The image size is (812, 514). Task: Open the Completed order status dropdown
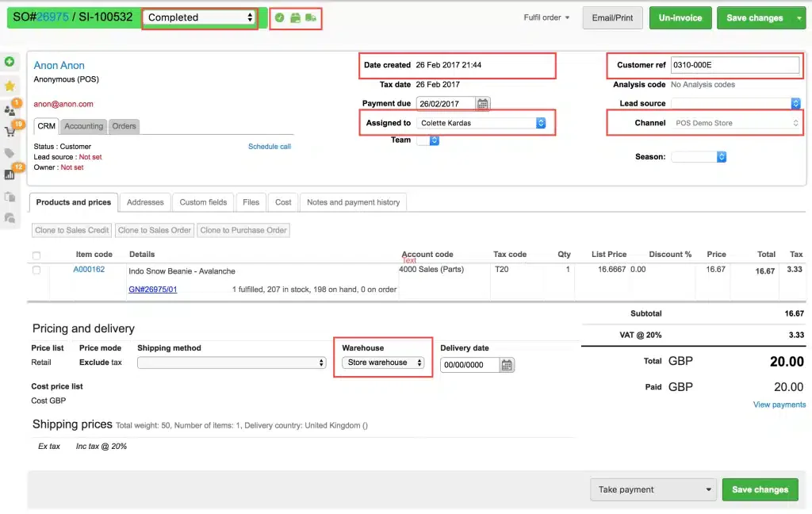tap(200, 17)
